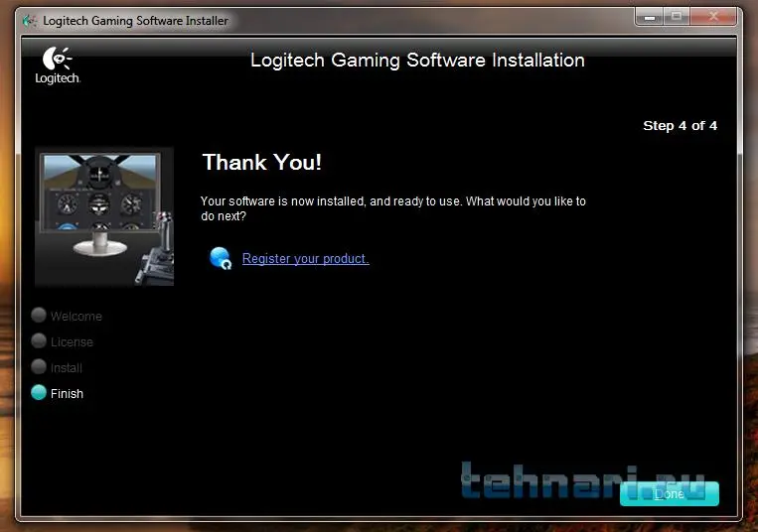
Task: Select the Install step indicator dot
Action: [39, 367]
